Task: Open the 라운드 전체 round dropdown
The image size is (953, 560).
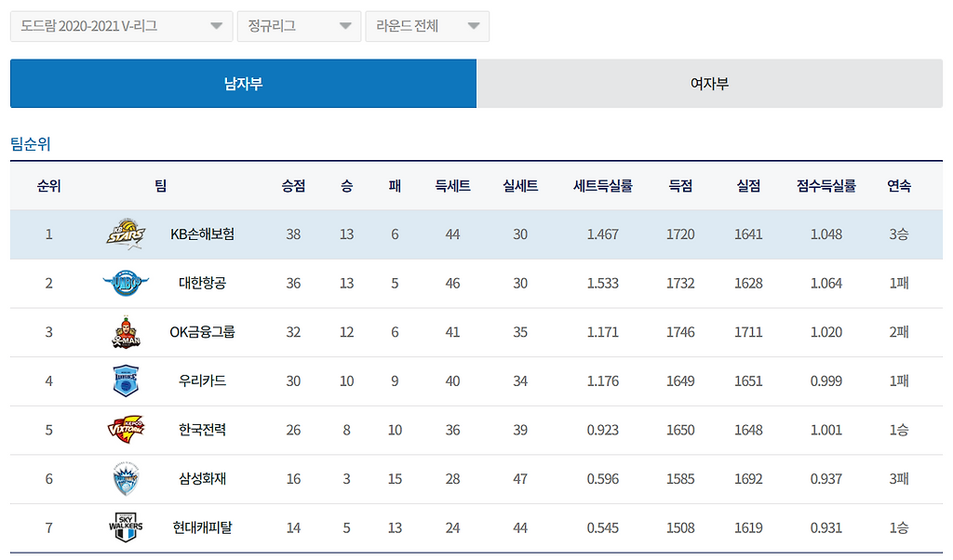Action: point(427,26)
